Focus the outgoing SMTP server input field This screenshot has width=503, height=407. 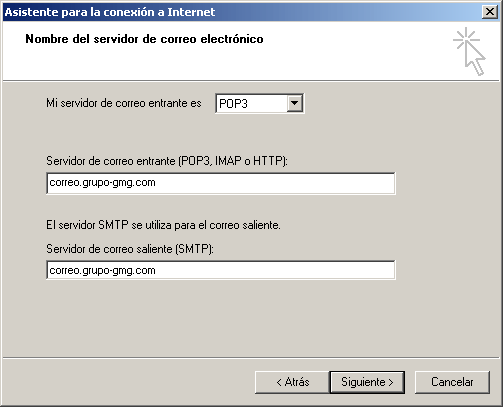(x=221, y=270)
